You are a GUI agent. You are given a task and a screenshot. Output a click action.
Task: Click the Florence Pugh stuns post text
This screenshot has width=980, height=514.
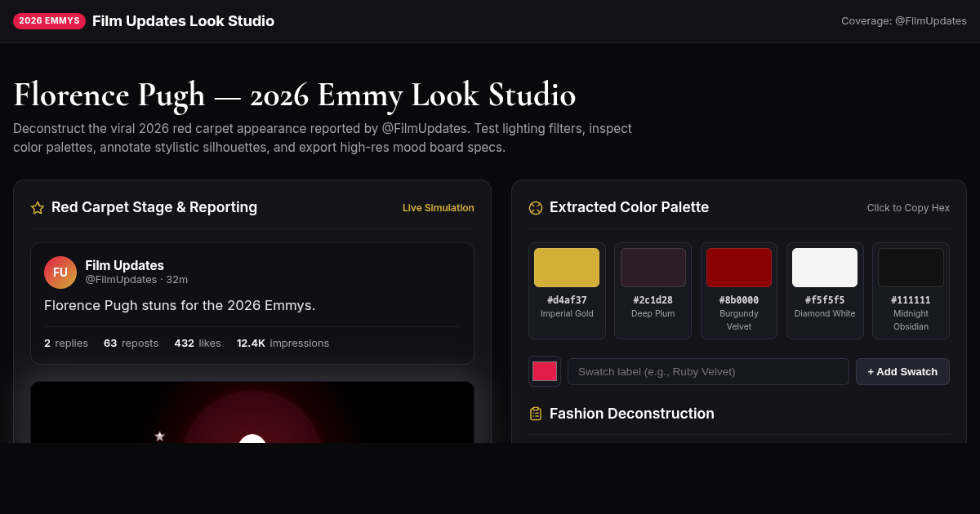click(180, 305)
